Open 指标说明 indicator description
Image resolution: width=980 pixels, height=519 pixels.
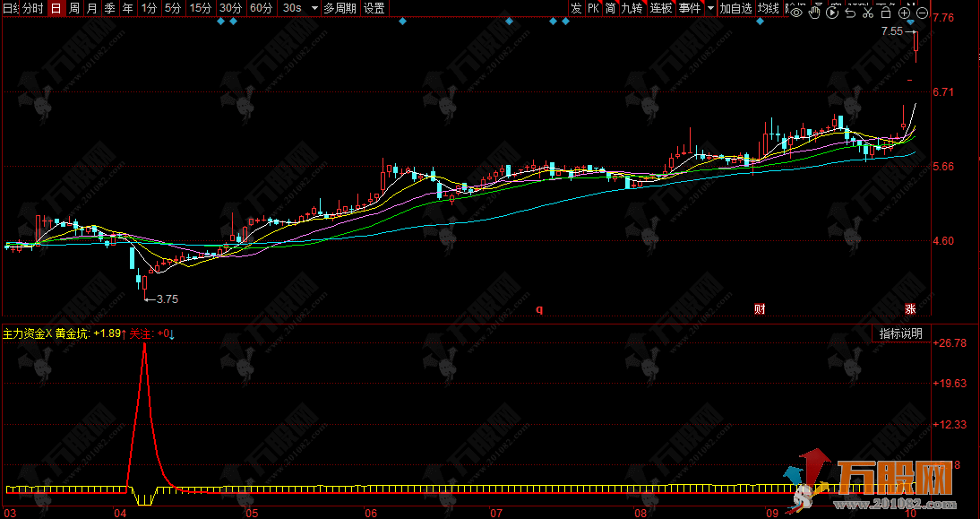tap(900, 333)
